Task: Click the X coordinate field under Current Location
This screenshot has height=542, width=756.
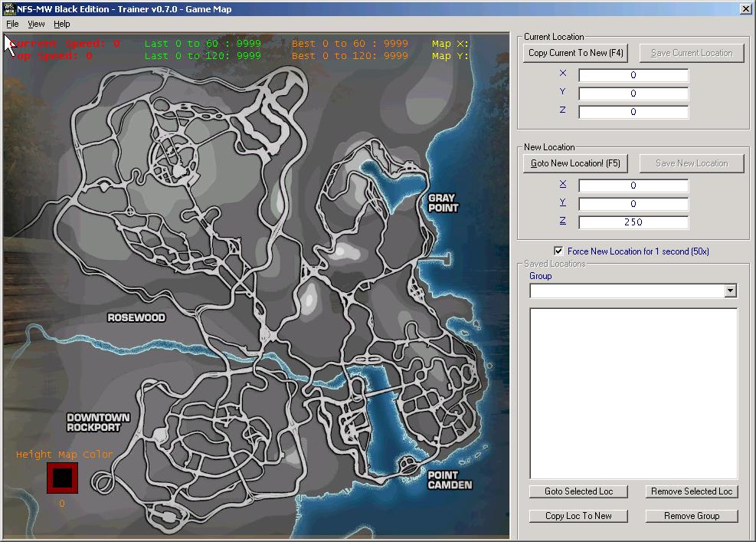Action: [633, 74]
